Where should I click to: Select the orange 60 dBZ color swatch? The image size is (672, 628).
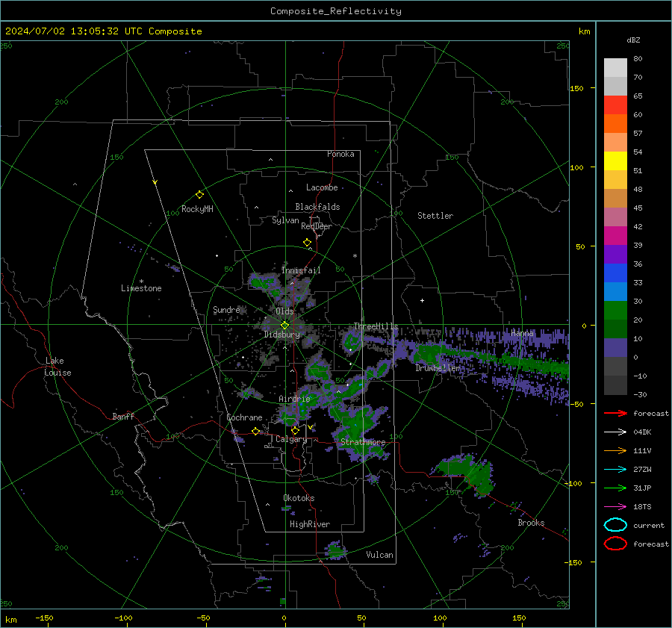pyautogui.click(x=615, y=123)
